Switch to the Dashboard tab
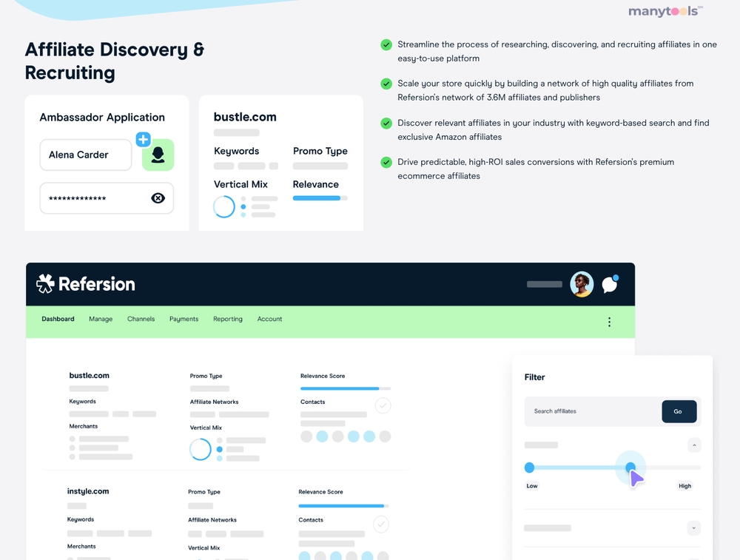This screenshot has height=560, width=740. [58, 319]
